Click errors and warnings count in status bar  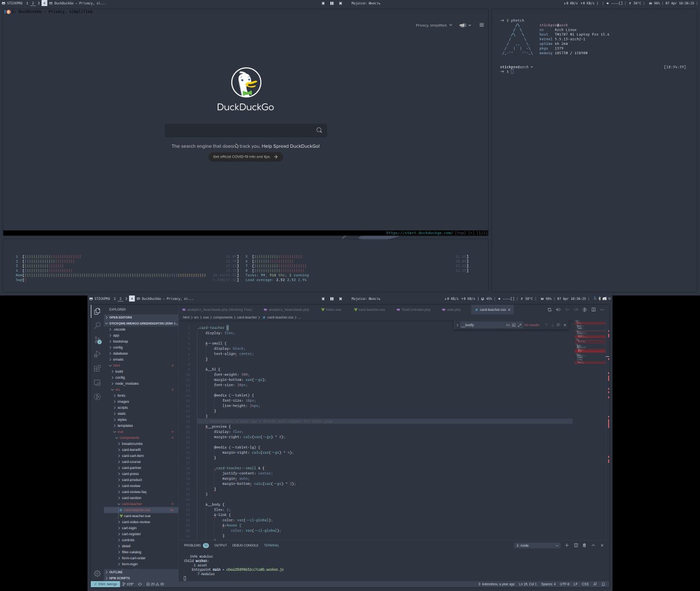click(155, 584)
